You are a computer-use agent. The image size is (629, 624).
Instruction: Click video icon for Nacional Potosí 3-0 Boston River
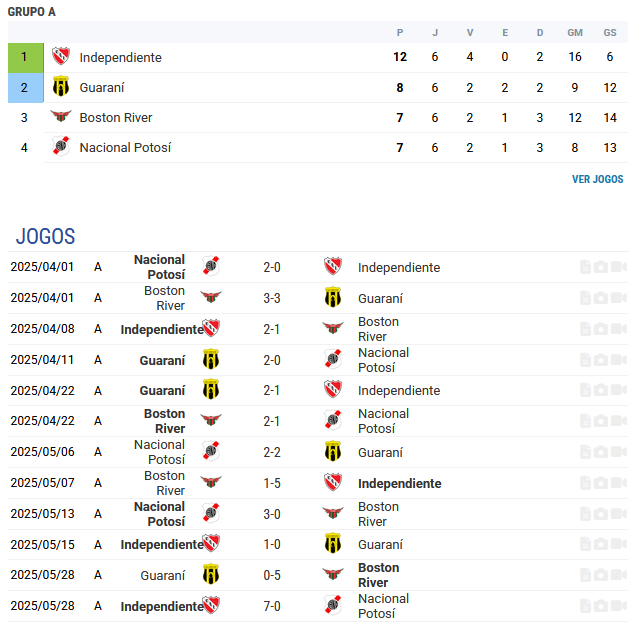coord(618,514)
